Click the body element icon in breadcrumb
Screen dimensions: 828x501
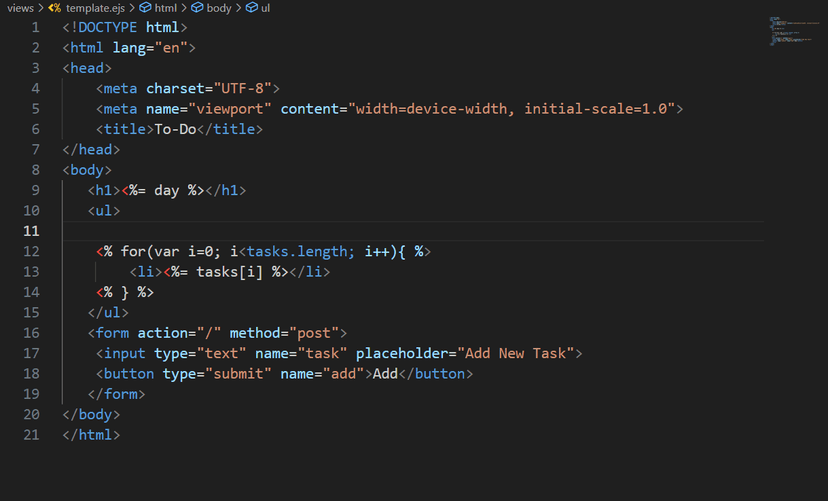coord(197,7)
